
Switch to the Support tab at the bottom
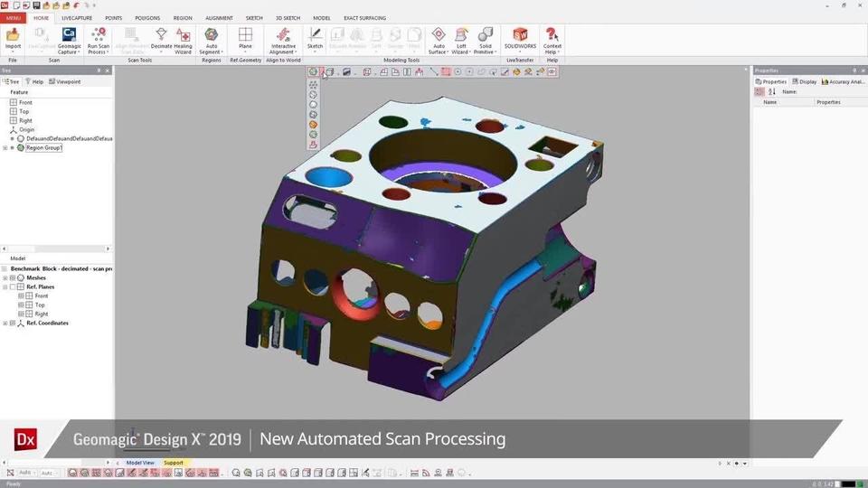174,463
